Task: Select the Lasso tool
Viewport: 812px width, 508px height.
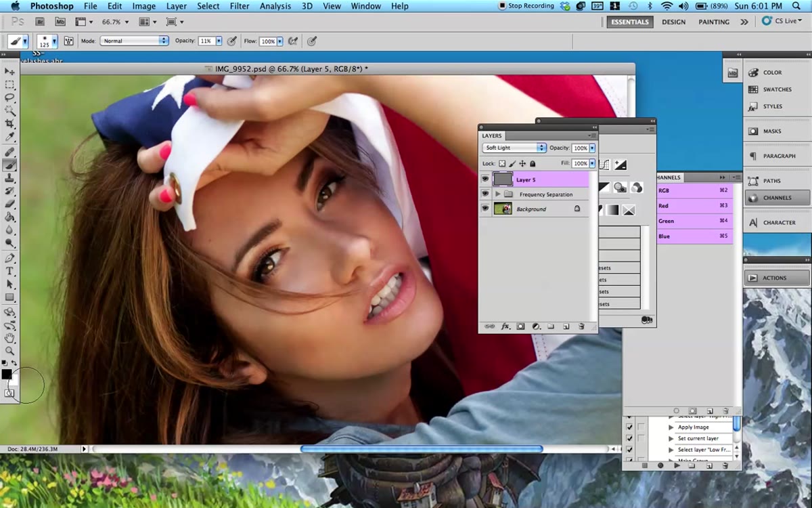Action: click(9, 98)
